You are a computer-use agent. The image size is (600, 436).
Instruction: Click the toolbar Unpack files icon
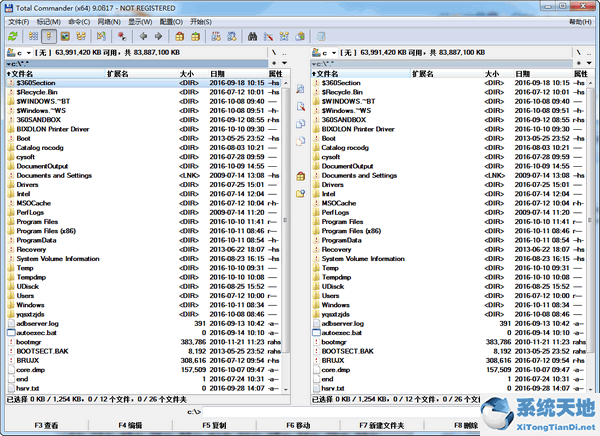pos(195,36)
